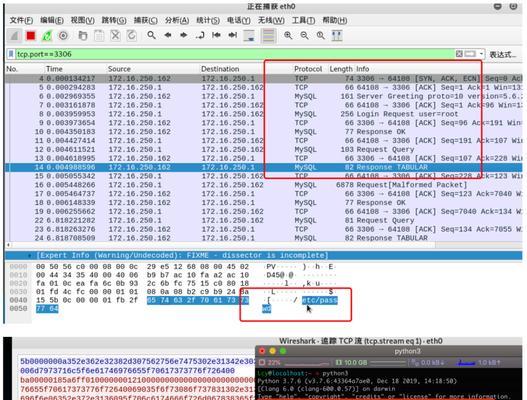Jump to a specific packet icon

pyautogui.click(x=200, y=35)
